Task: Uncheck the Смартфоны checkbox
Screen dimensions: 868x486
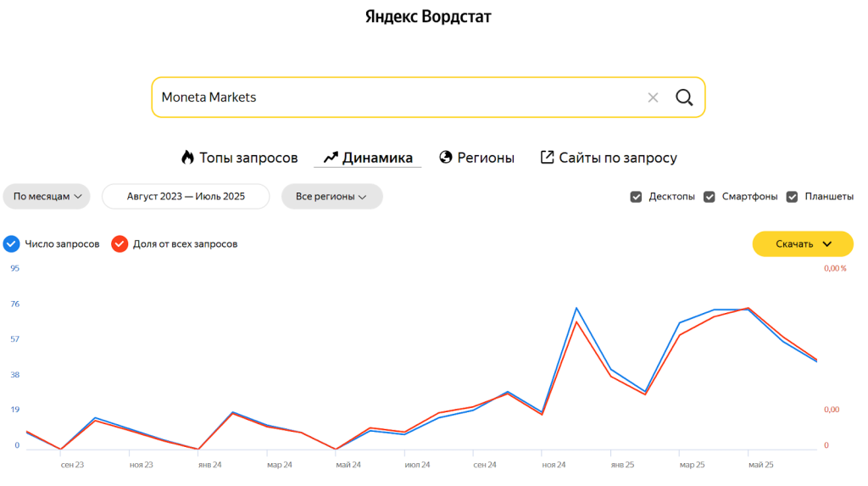Action: point(709,197)
